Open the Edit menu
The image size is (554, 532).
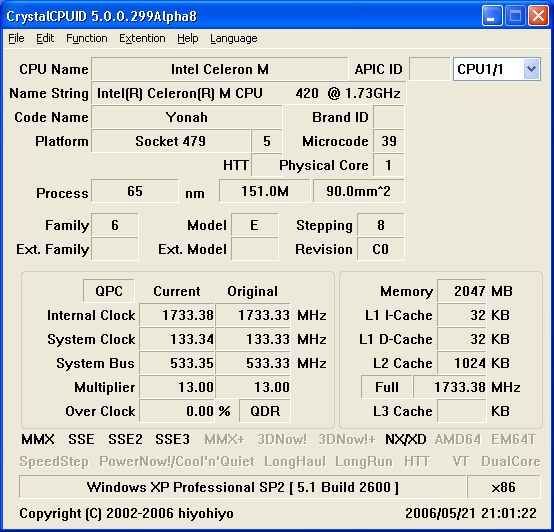tap(45, 38)
